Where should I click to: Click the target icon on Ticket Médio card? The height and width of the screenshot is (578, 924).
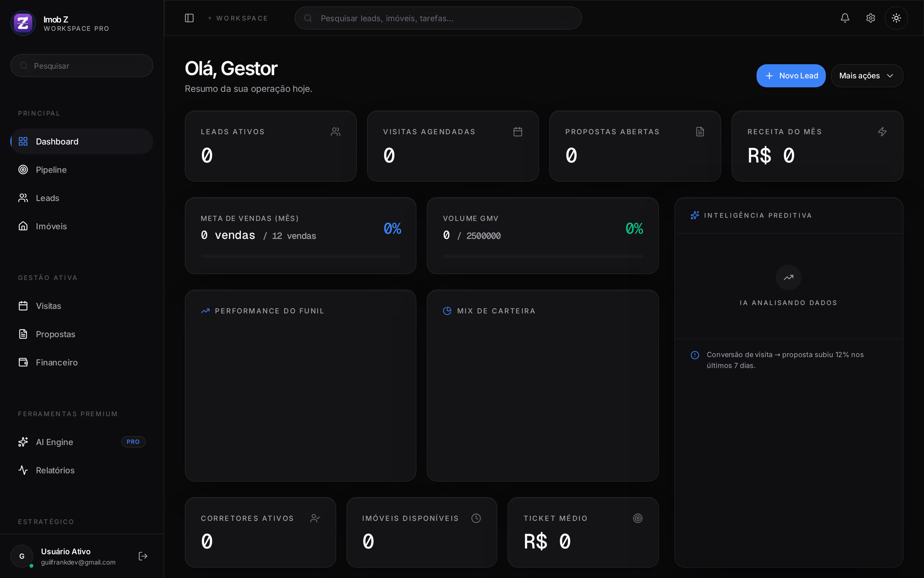(x=637, y=518)
